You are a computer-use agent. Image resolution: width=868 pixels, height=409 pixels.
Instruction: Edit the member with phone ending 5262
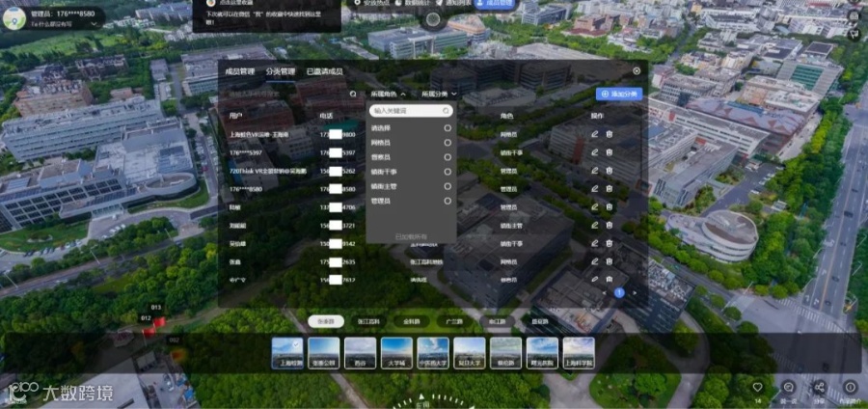tap(594, 171)
